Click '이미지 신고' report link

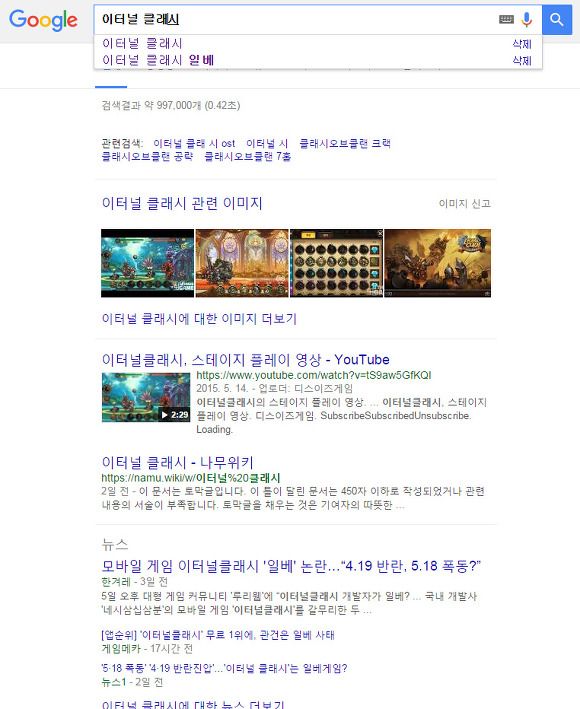point(465,204)
